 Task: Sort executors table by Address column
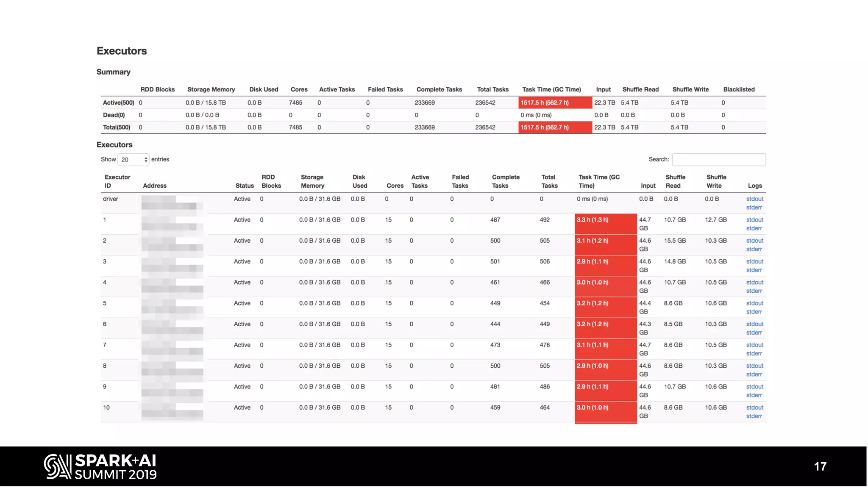pos(155,186)
